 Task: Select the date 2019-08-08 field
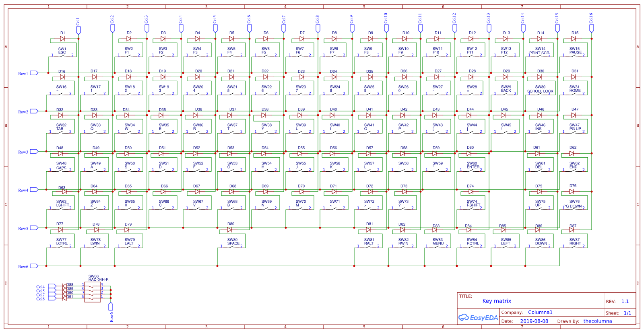click(x=534, y=321)
